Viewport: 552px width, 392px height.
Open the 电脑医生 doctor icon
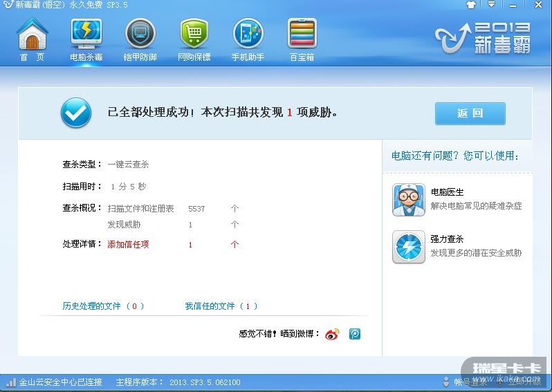[408, 200]
